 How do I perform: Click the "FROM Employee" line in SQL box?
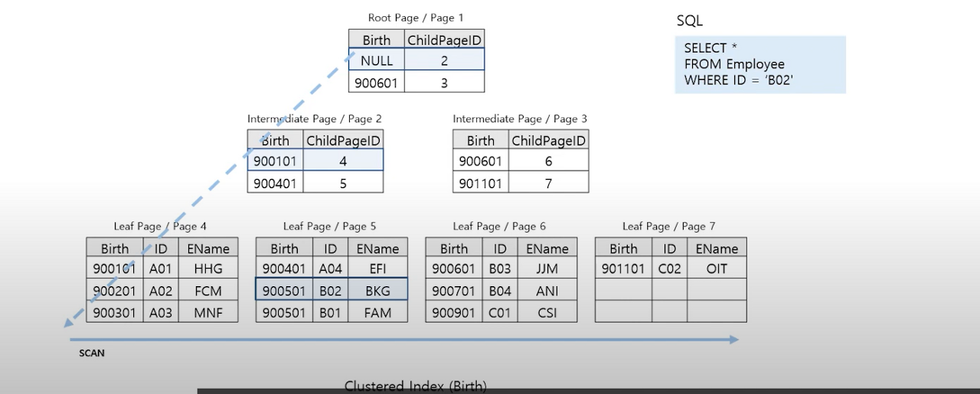click(734, 64)
